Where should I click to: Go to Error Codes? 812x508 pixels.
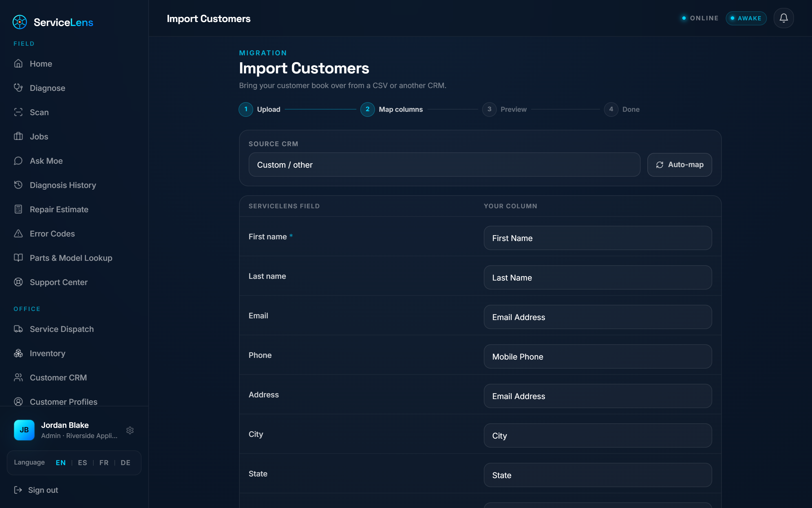tap(74, 233)
